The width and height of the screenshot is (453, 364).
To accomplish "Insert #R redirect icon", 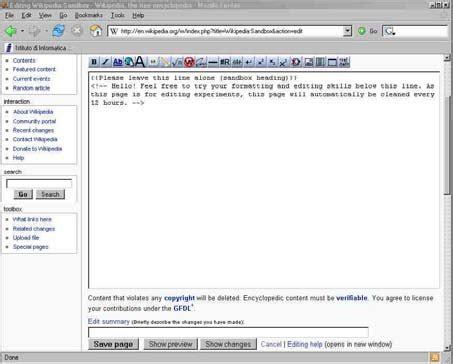I will click(x=225, y=62).
